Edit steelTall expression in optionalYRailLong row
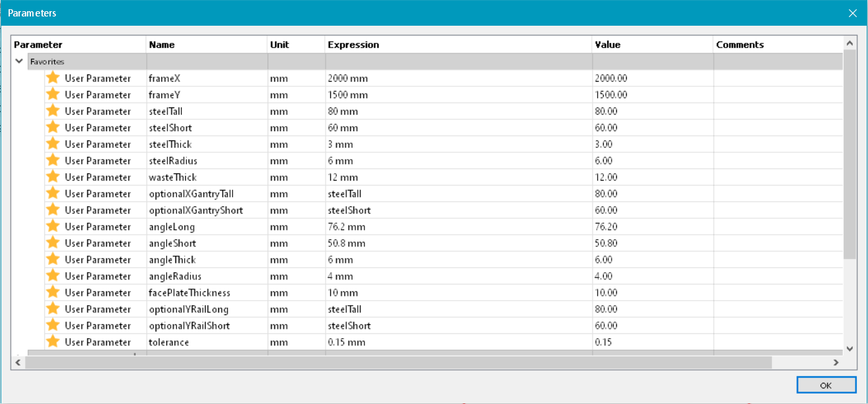The image size is (868, 404). [x=459, y=308]
